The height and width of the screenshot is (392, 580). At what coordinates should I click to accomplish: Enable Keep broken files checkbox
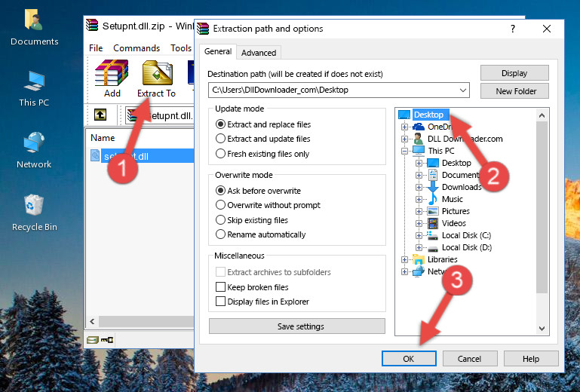[220, 287]
